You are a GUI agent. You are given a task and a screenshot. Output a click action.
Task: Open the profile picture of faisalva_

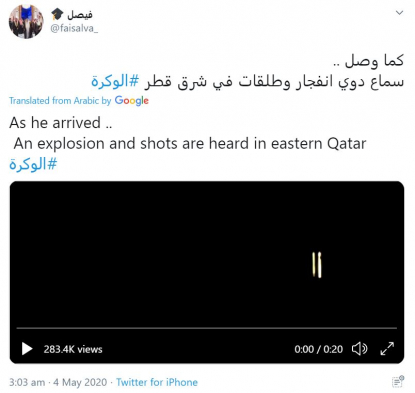click(26, 22)
